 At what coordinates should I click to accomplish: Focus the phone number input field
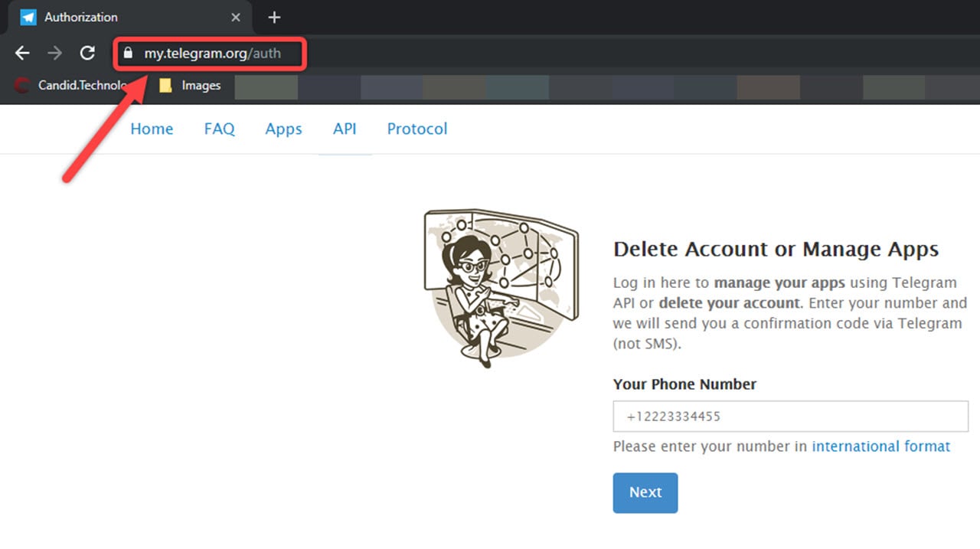tap(790, 417)
